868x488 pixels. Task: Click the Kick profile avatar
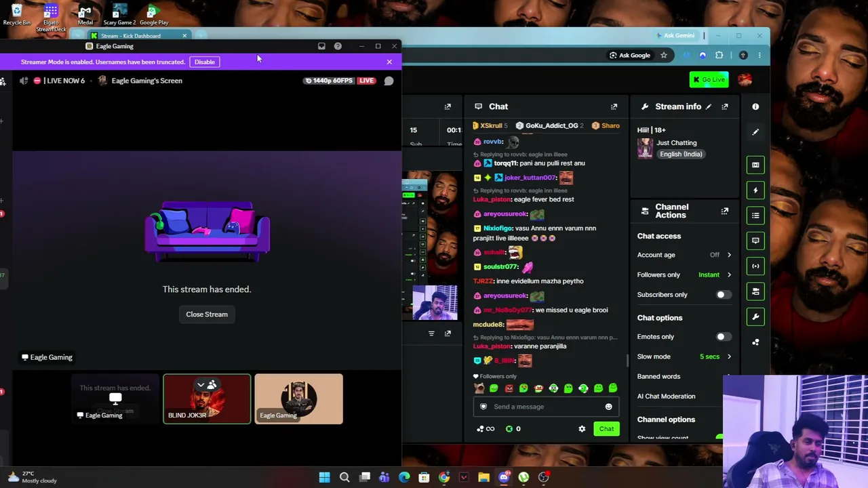pos(745,80)
